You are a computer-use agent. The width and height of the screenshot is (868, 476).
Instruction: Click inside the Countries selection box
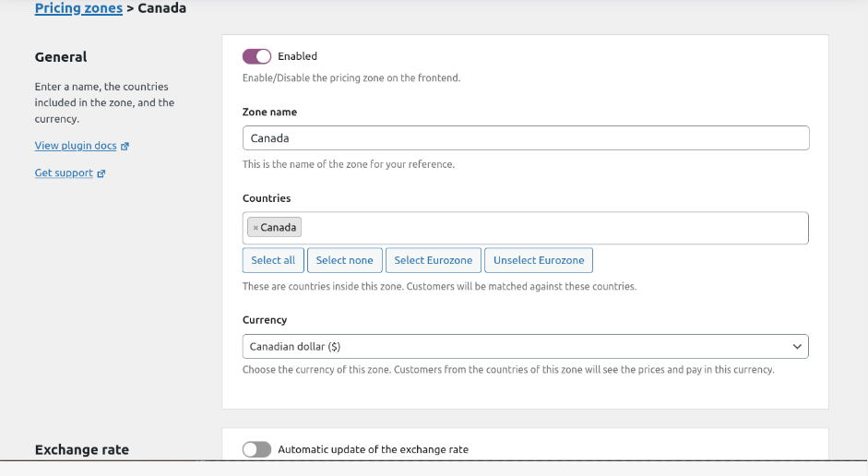click(x=526, y=228)
